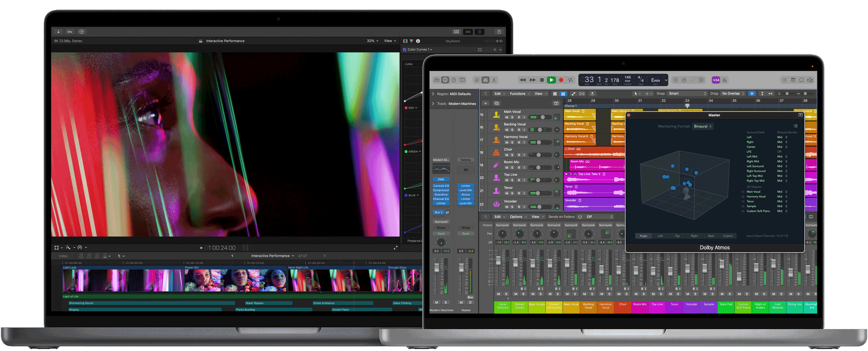868x351 pixels.
Task: Open the Keyword editor key icon in Final Cut
Action: (70, 32)
